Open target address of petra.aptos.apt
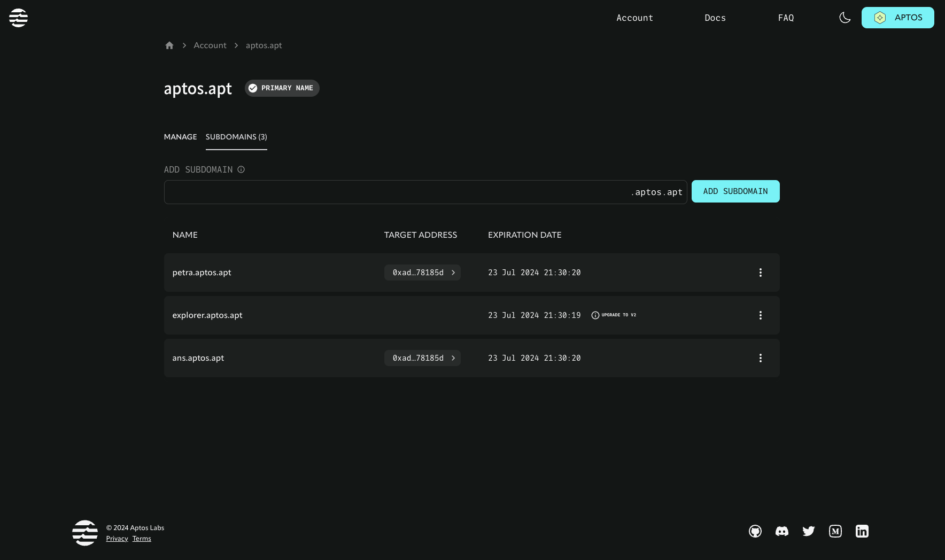Screen dimensions: 945x560 (422, 273)
